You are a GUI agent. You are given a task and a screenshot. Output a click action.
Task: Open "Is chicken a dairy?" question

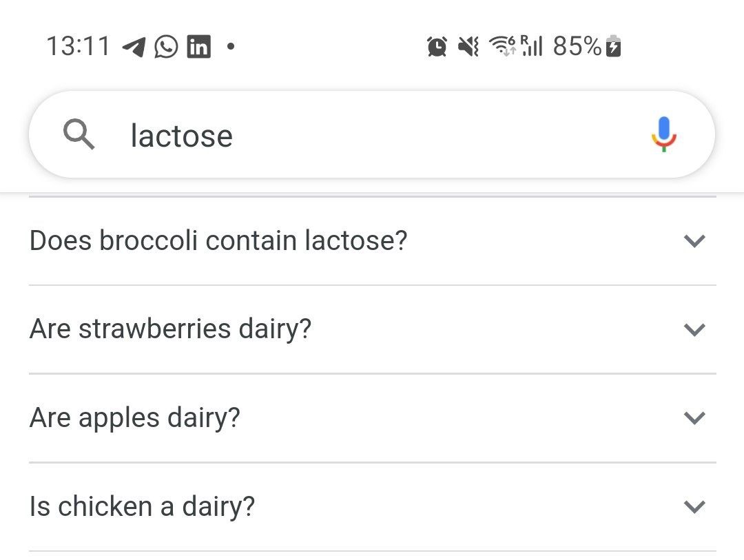(x=142, y=507)
